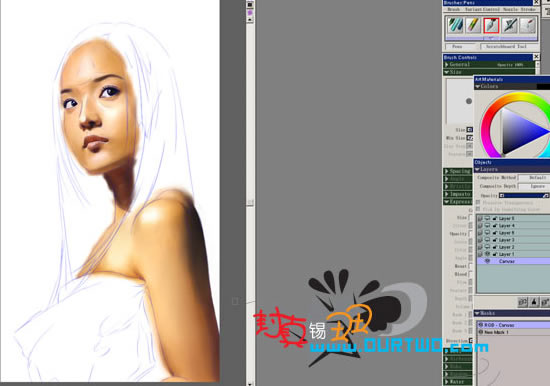This screenshot has width=550, height=386.
Task: Select the Canvas row in layer list
Action: pos(513,261)
